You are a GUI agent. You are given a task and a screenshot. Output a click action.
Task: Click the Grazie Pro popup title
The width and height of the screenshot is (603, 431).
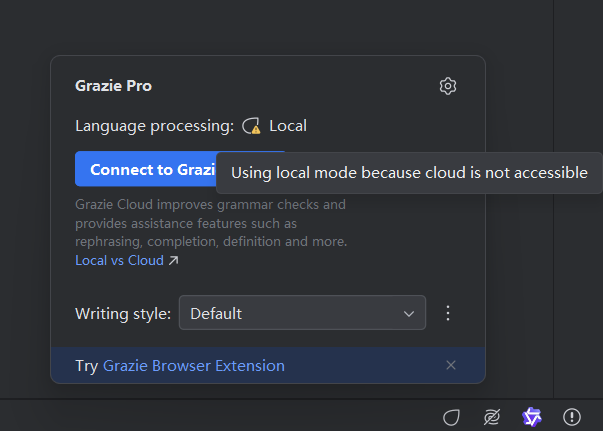[113, 86]
